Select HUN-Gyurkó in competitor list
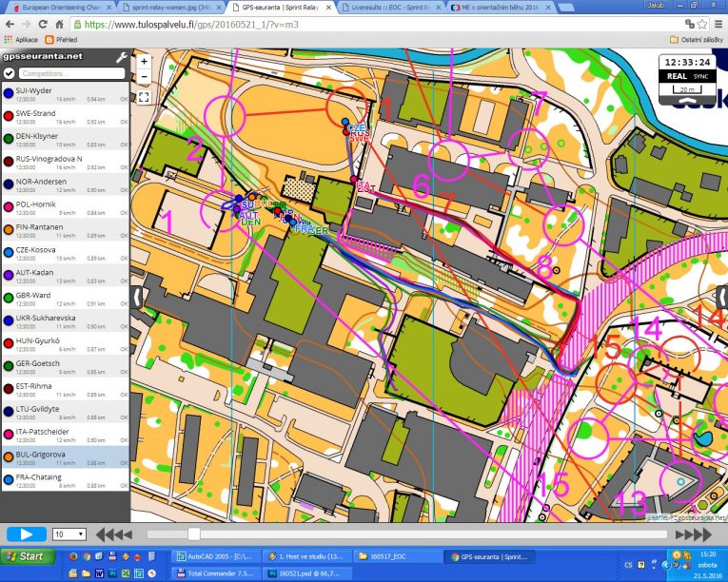 pos(66,344)
